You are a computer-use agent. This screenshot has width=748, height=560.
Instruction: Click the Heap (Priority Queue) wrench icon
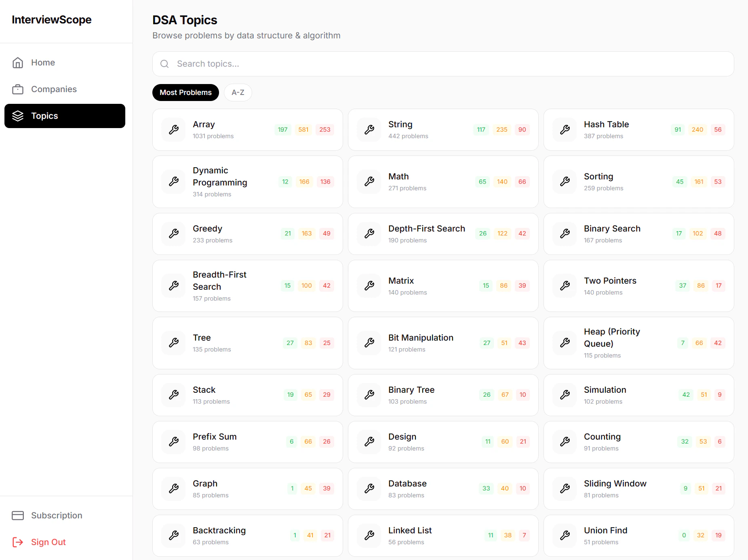[x=565, y=343]
